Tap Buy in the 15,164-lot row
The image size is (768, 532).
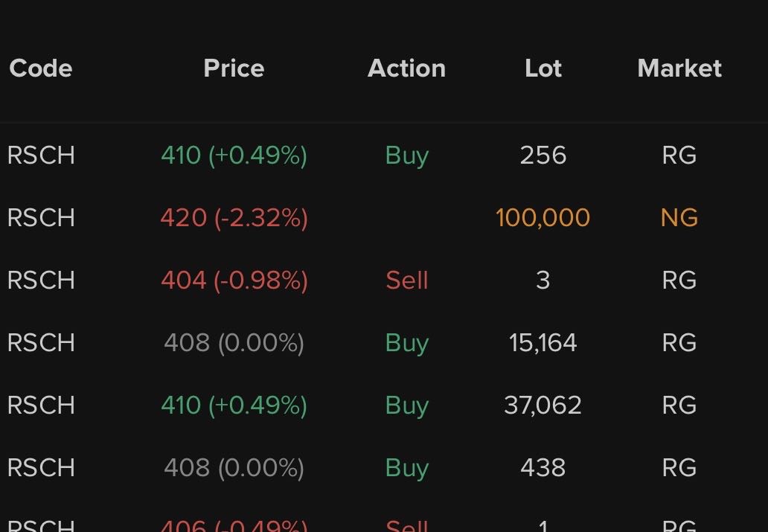click(407, 343)
